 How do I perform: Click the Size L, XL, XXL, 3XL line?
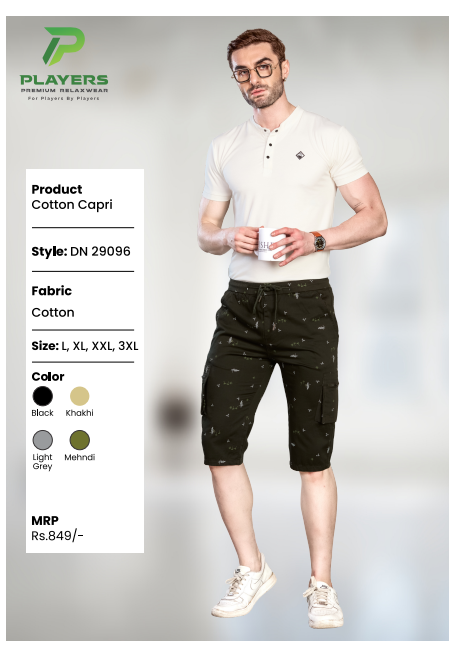(85, 346)
